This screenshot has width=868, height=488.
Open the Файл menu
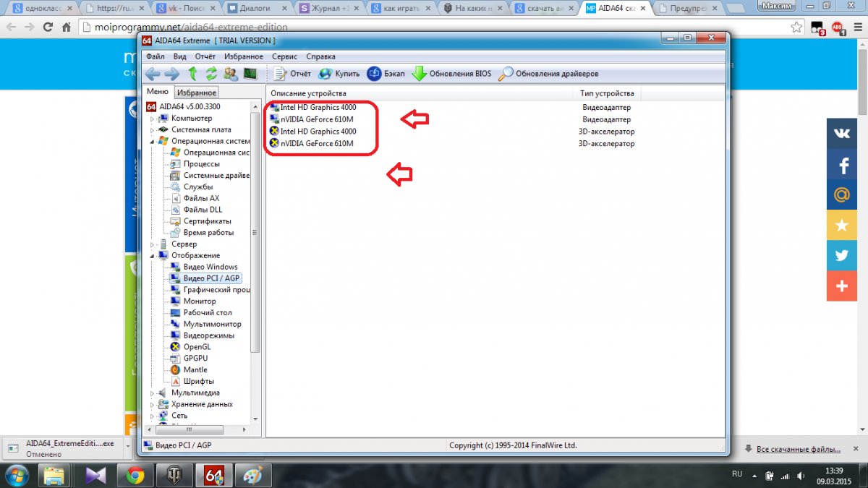(x=155, y=56)
